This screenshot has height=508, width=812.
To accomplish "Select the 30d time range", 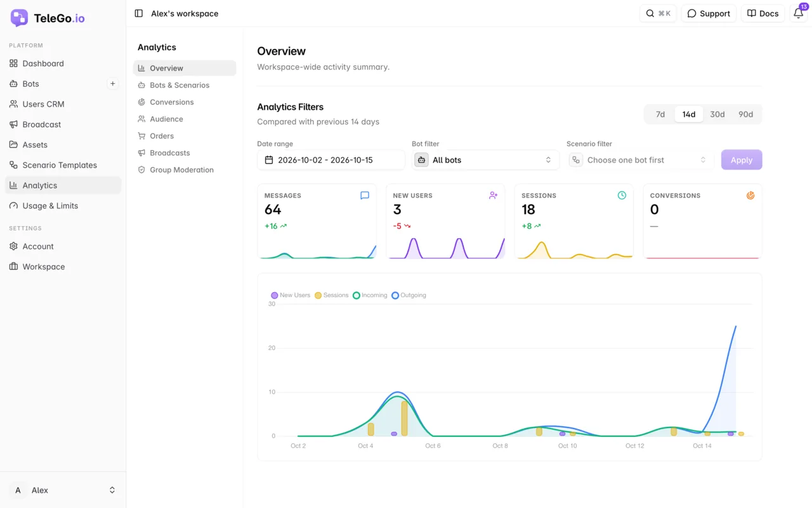I will 717,114.
